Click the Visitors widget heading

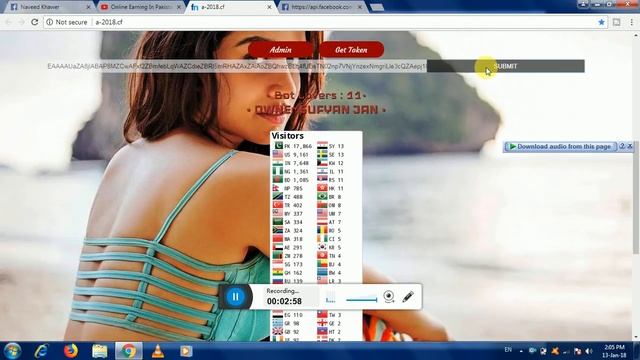coord(288,136)
